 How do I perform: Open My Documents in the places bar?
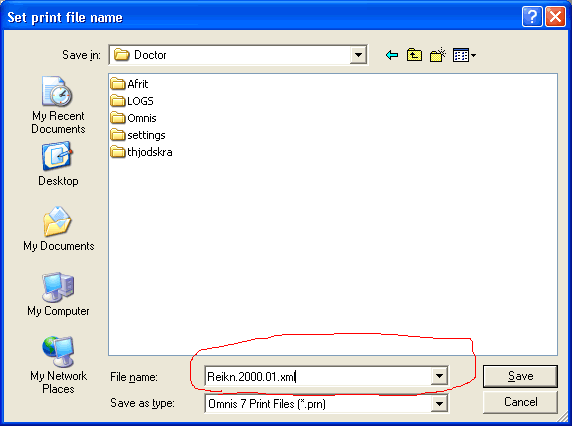pos(58,229)
